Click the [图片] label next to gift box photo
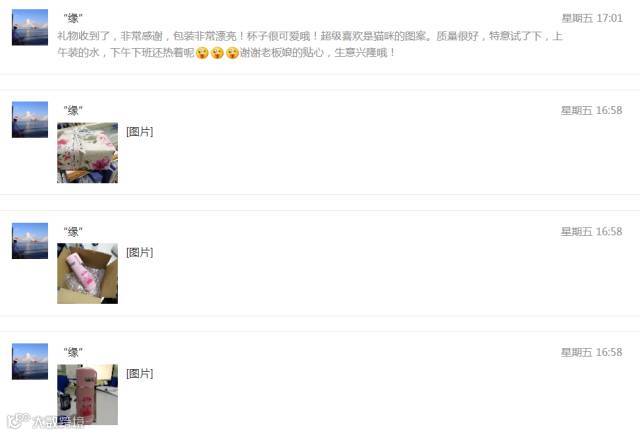The width and height of the screenshot is (640, 435). click(x=140, y=131)
